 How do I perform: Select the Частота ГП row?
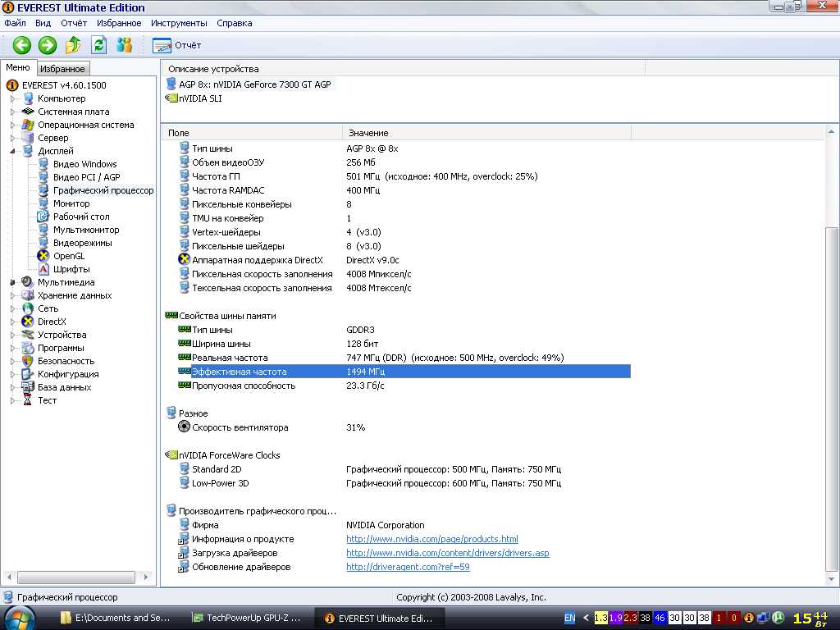pos(396,176)
